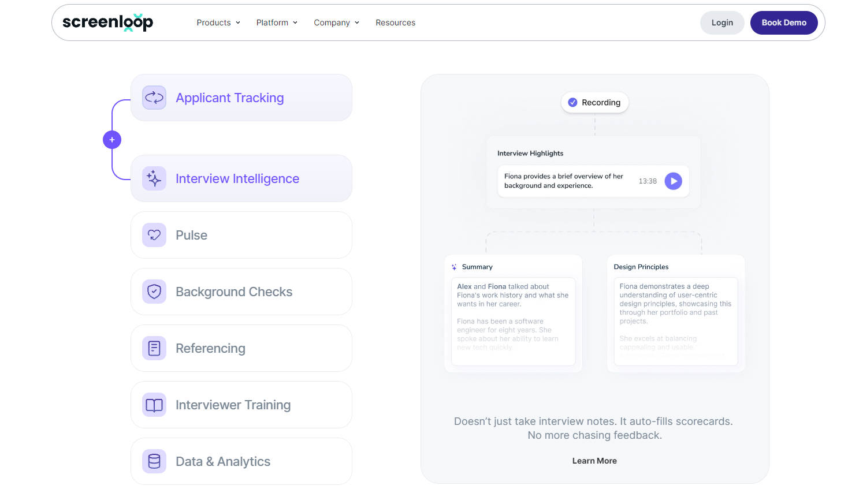848x504 pixels.
Task: Click the screenloop logo
Action: click(107, 23)
